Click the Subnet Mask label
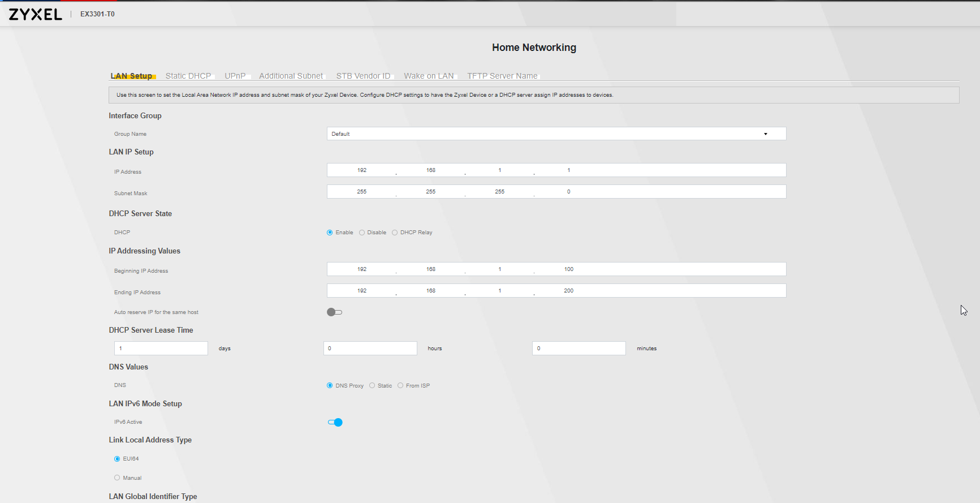 (x=131, y=194)
